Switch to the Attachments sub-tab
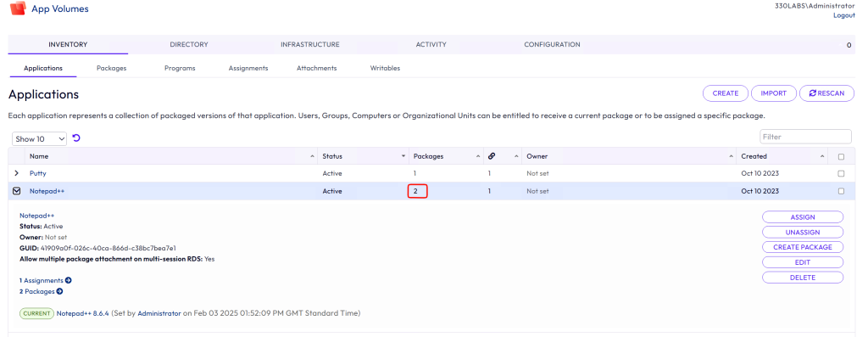 coord(317,68)
